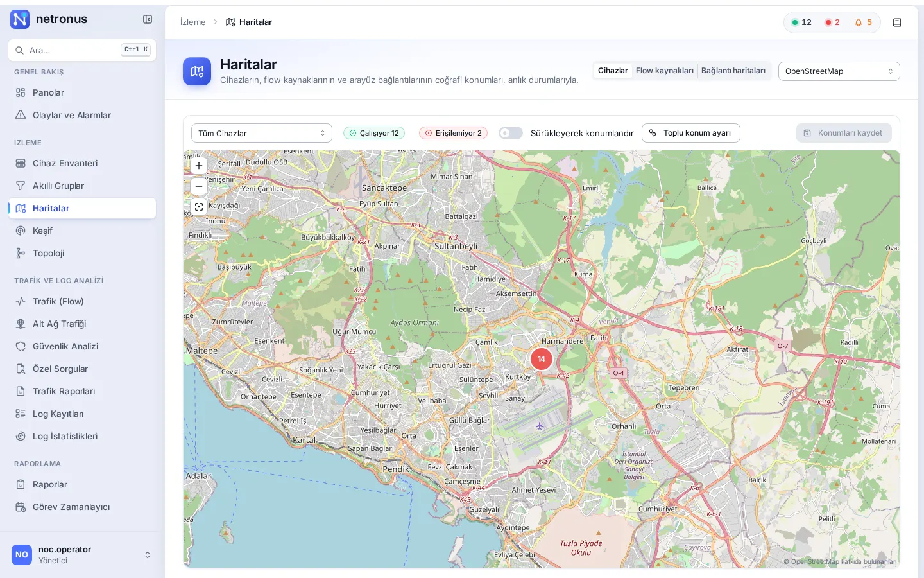Click the green online status count 12
The height and width of the screenshot is (578, 924).
[x=801, y=22]
